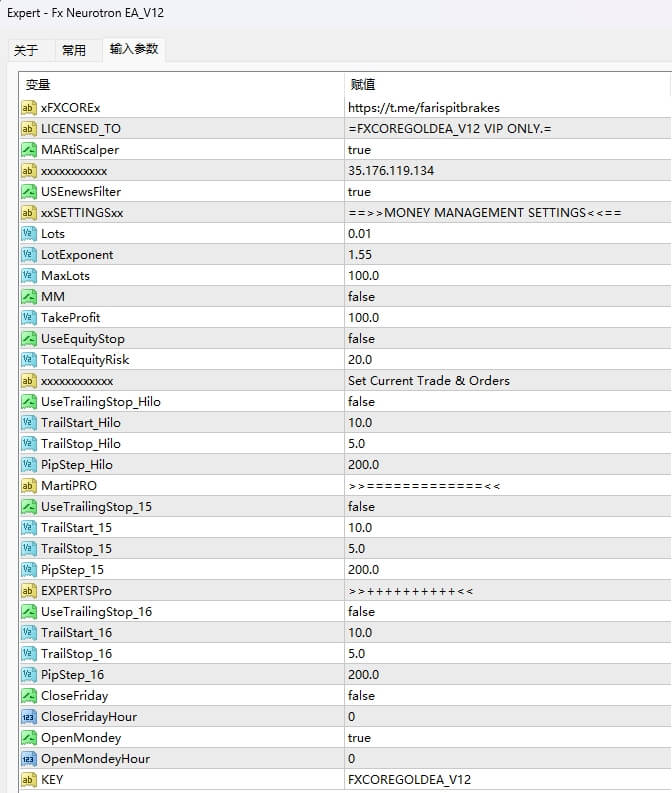
Task: Click the PipStep_15 value 200.0
Action: (363, 569)
